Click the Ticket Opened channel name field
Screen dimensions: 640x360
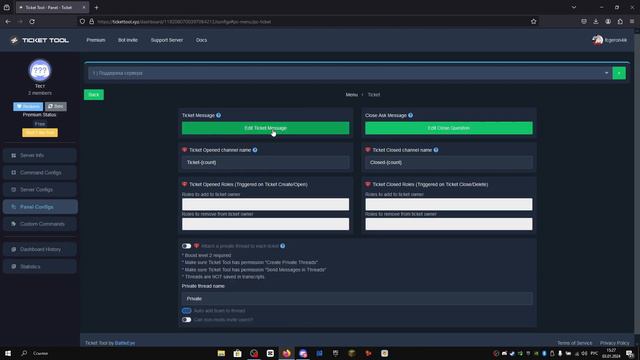265,162
